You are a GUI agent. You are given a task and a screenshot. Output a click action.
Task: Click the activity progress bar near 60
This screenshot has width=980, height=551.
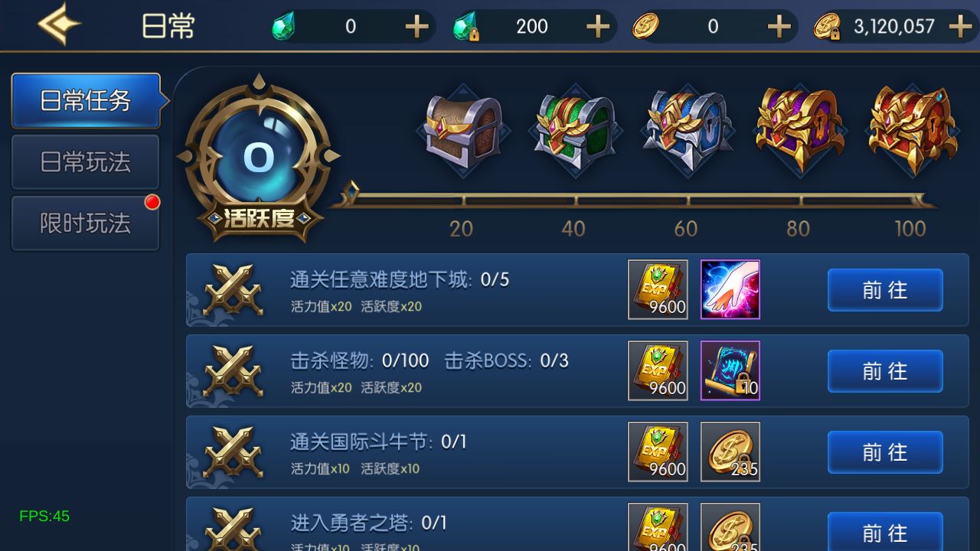pyautogui.click(x=687, y=201)
